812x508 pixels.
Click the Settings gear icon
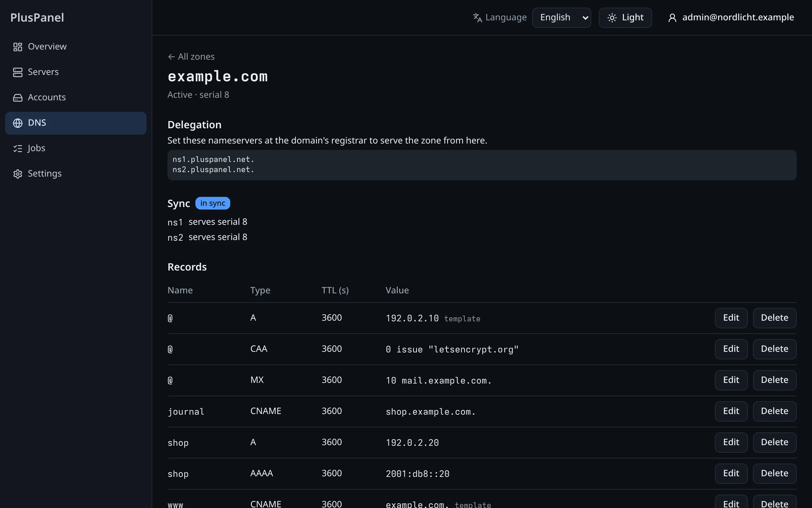point(17,174)
